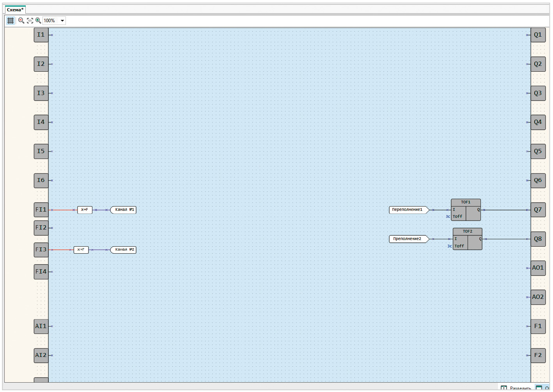Select the Преполнение2 variable block
The image size is (553, 392).
click(408, 239)
